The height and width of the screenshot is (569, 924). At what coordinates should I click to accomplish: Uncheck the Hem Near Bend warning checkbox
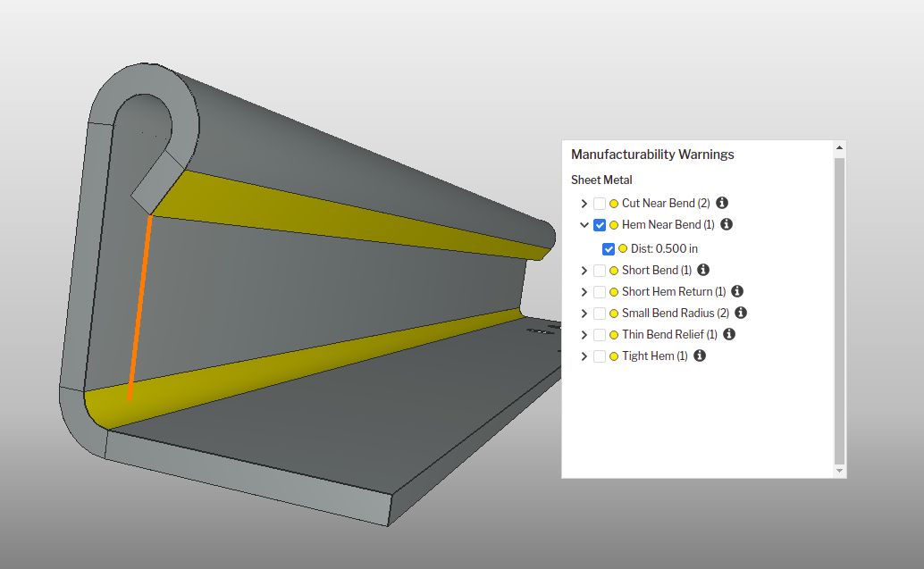pos(599,224)
